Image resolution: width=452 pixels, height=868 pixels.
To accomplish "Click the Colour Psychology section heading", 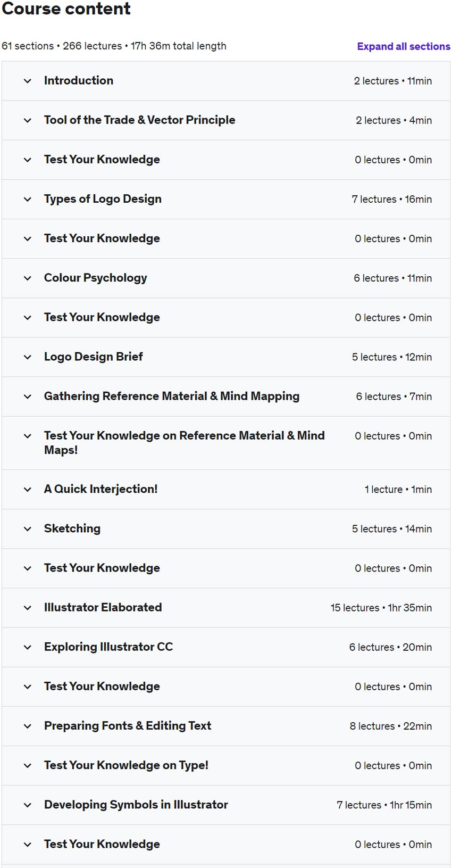I will (x=95, y=278).
